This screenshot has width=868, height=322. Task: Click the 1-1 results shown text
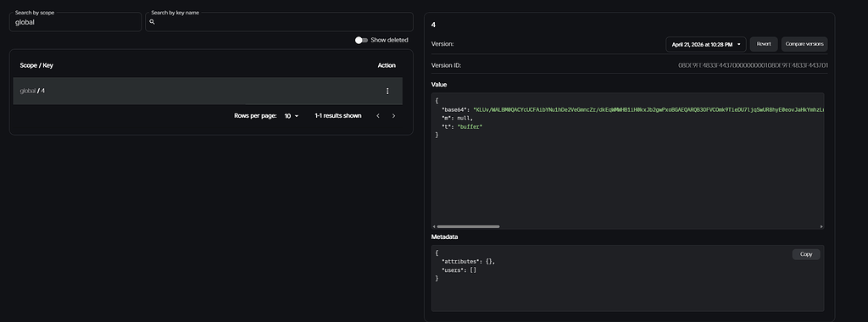click(337, 115)
